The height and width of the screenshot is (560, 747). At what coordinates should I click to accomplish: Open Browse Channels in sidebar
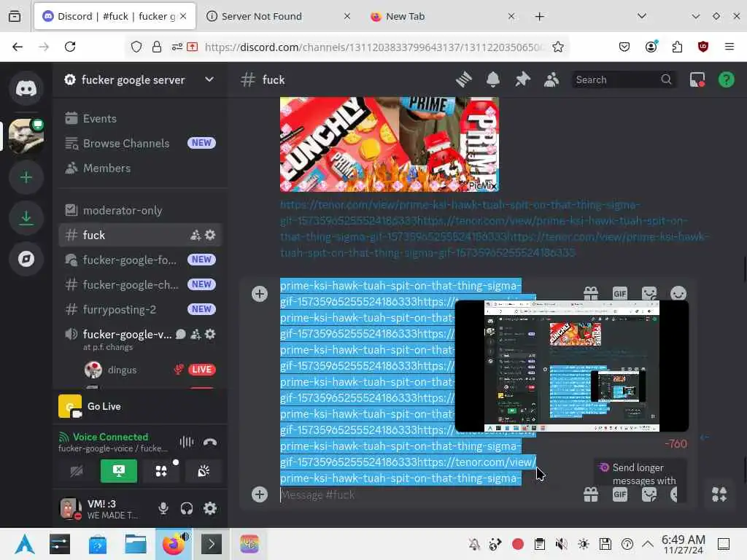(141, 144)
